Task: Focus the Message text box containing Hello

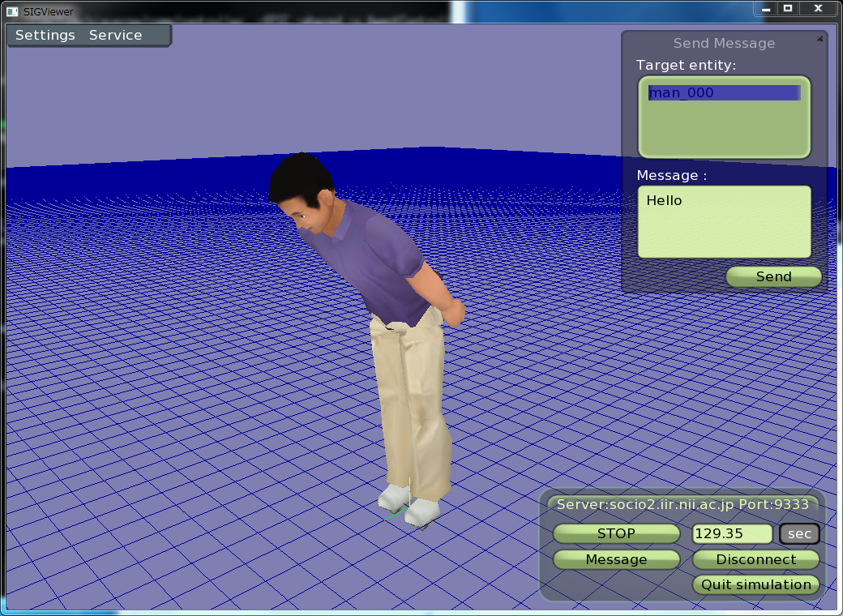Action: 724,222
